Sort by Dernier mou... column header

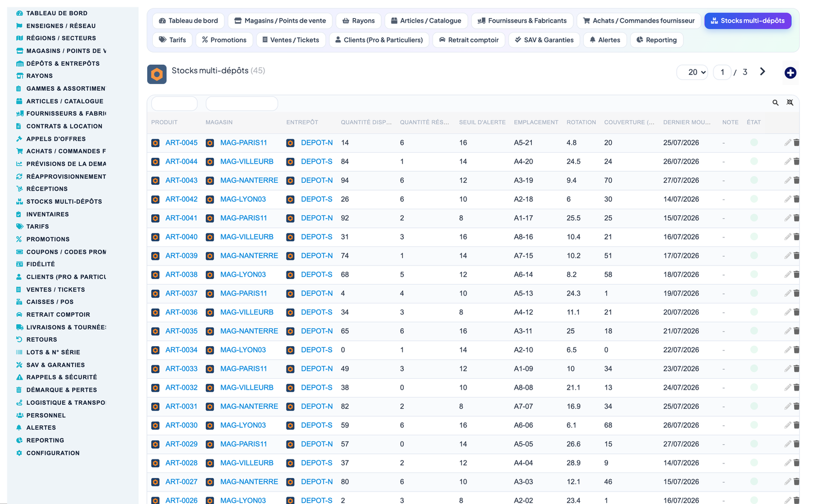[x=687, y=122]
